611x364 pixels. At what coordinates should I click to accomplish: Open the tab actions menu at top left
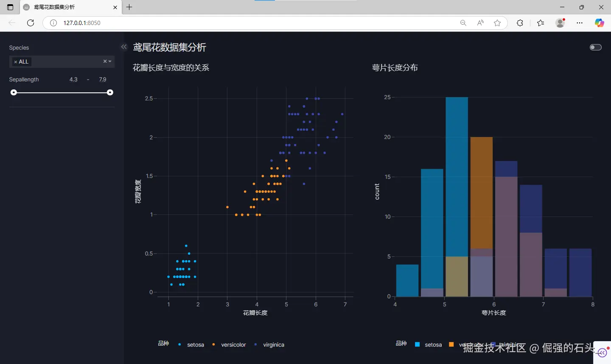pyautogui.click(x=10, y=7)
